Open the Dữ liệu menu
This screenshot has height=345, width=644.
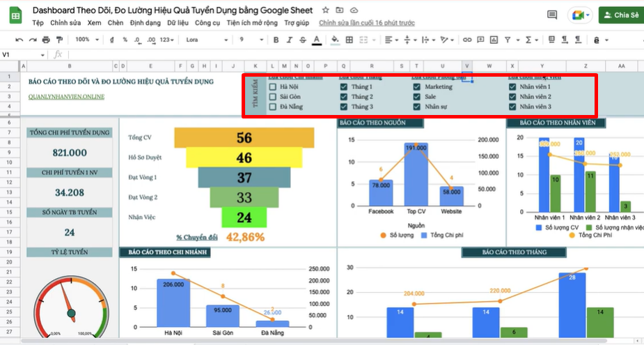(178, 23)
